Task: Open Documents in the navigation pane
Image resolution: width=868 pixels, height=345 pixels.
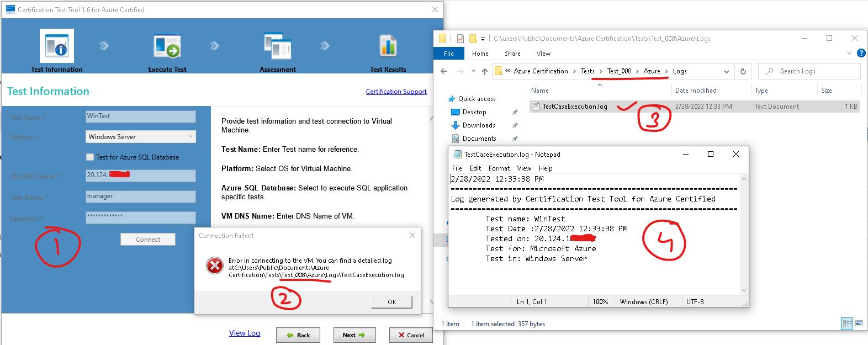Action: pos(479,139)
